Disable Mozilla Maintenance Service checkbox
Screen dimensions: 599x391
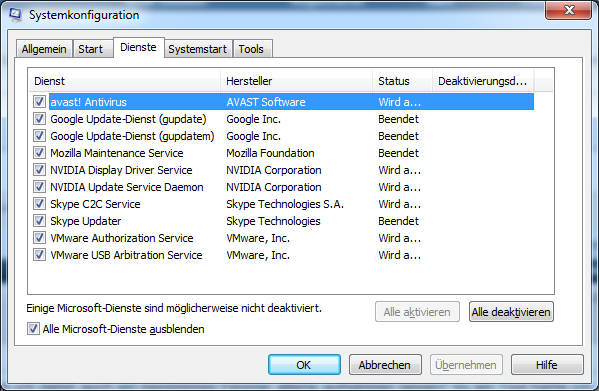pyautogui.click(x=39, y=153)
